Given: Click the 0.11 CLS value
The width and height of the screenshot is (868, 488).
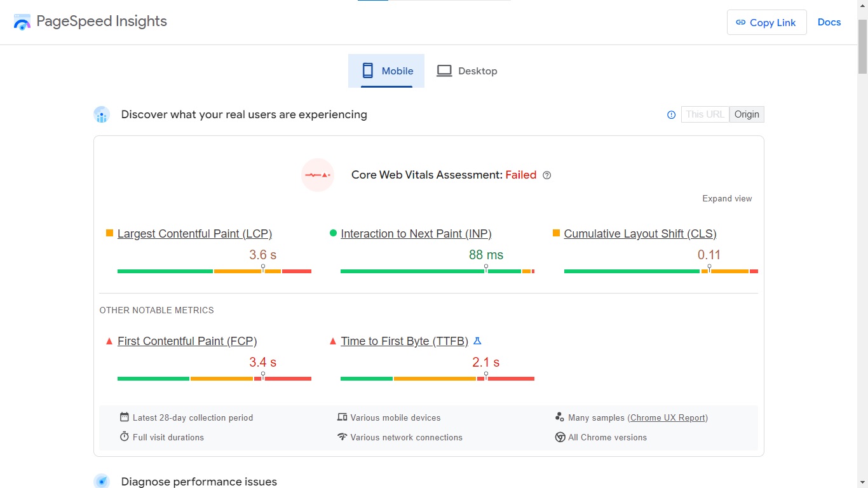Looking at the screenshot, I should tap(709, 255).
